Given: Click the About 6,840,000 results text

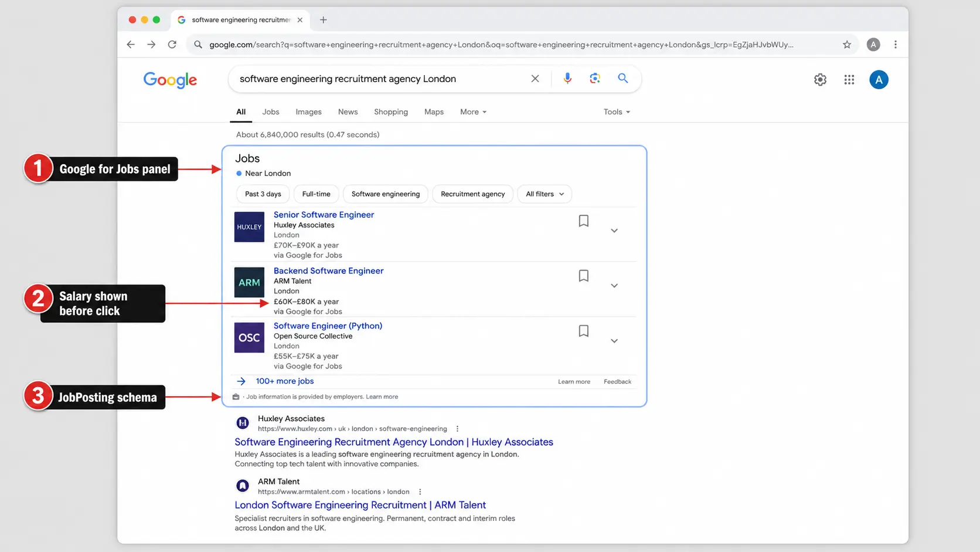Looking at the screenshot, I should 308,135.
